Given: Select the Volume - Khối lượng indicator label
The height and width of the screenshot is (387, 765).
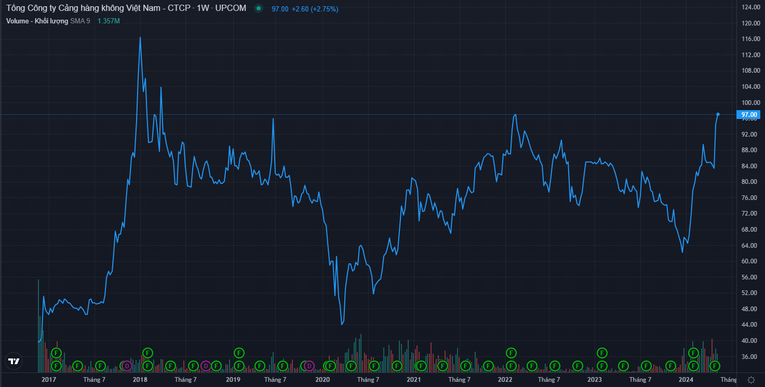Looking at the screenshot, I should (x=37, y=21).
